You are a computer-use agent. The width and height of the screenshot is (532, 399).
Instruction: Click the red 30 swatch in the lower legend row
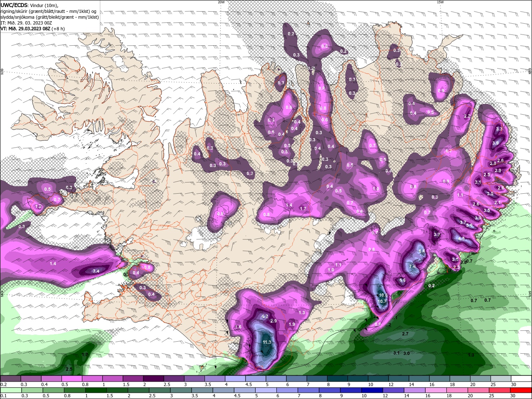(521, 390)
